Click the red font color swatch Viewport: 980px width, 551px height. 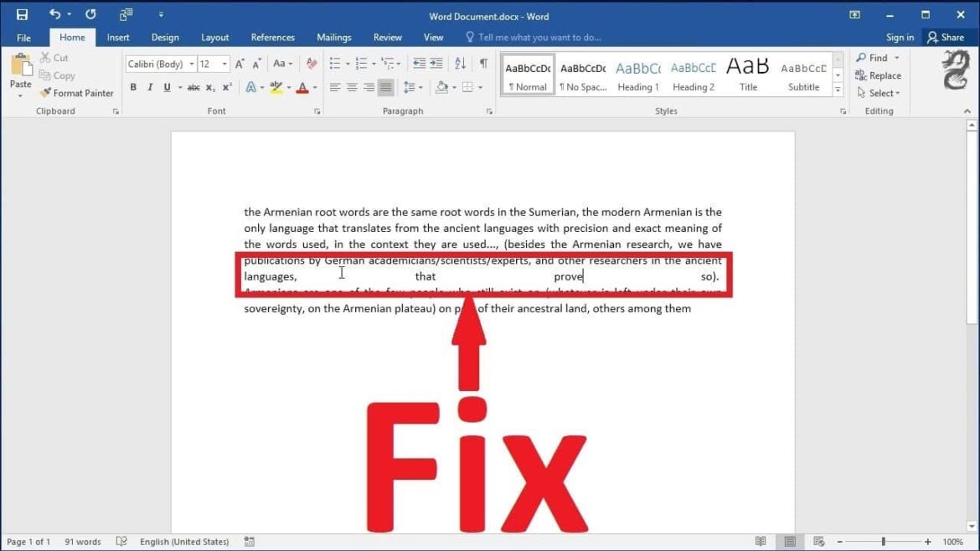[x=302, y=87]
